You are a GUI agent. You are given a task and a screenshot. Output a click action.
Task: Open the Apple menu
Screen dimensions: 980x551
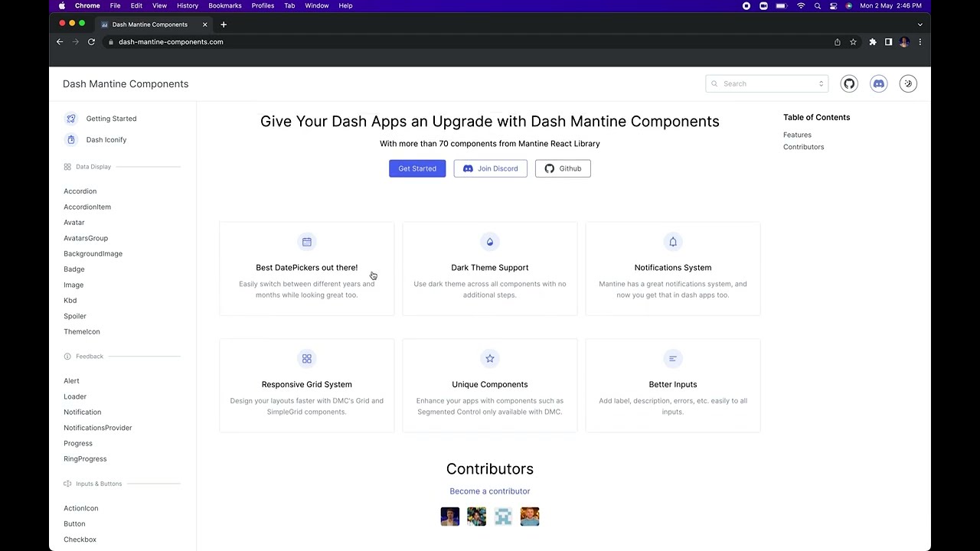pyautogui.click(x=62, y=5)
